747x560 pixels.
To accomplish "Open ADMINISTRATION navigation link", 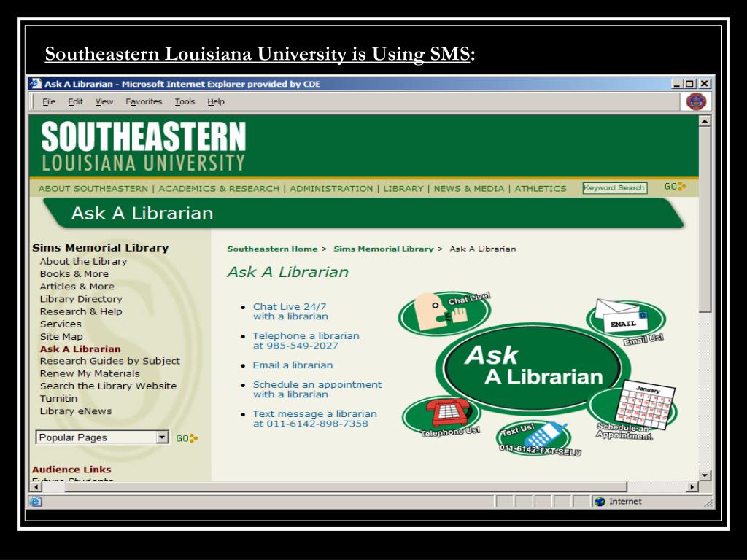I will tap(331, 189).
